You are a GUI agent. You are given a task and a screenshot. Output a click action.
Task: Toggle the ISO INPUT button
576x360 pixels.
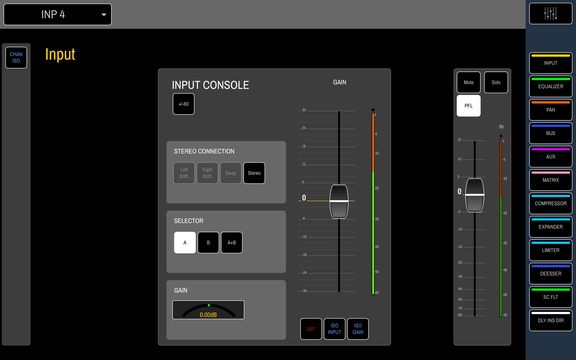click(x=334, y=329)
